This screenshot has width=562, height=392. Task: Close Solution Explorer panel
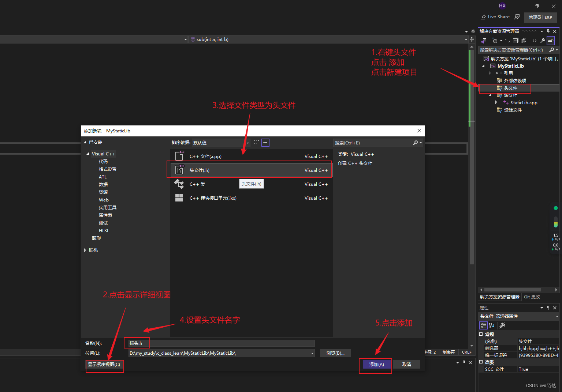tap(555, 31)
